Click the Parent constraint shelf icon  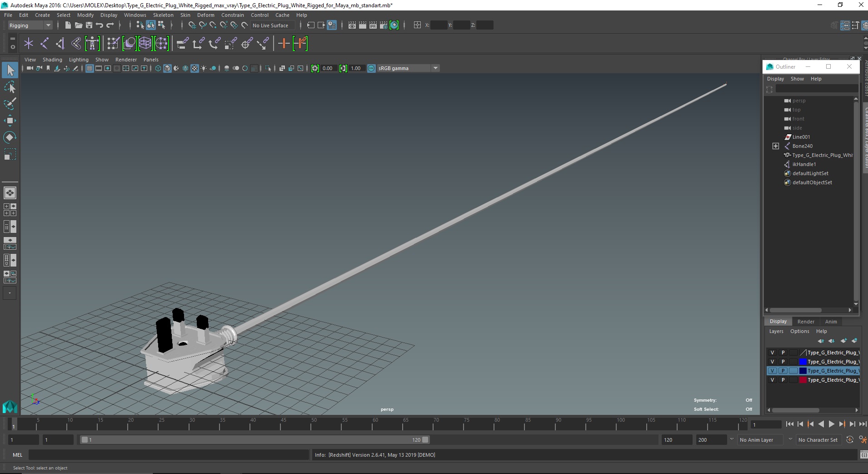click(183, 44)
